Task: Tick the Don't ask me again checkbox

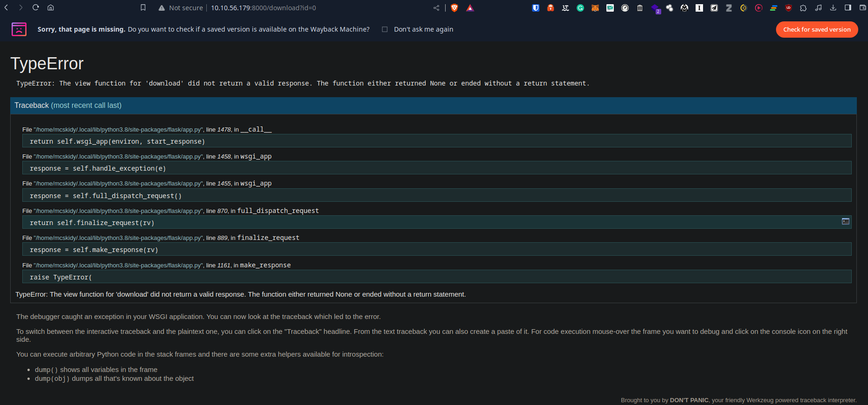Action: [x=385, y=29]
